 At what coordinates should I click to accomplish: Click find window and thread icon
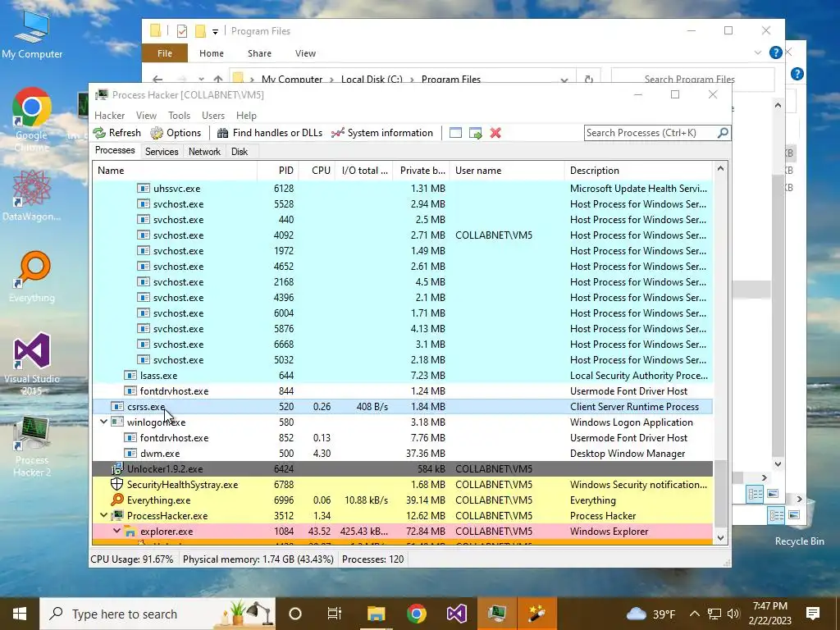475,133
